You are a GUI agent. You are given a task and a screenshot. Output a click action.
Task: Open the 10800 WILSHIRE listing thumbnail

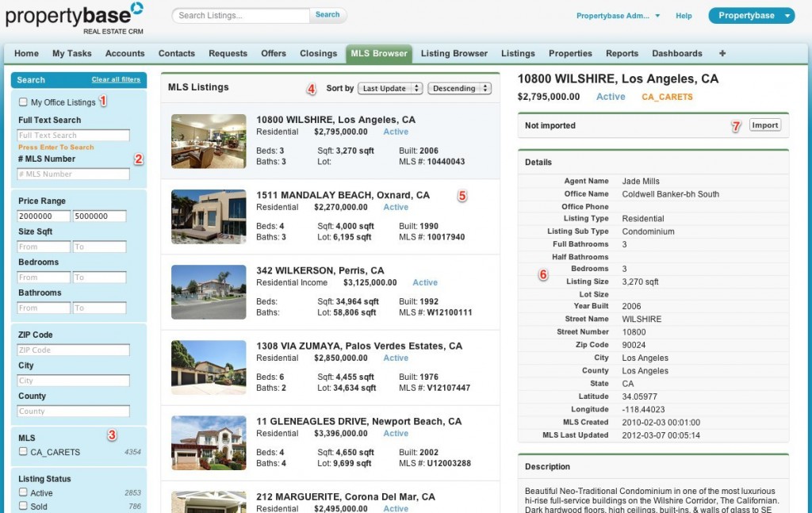tap(209, 141)
